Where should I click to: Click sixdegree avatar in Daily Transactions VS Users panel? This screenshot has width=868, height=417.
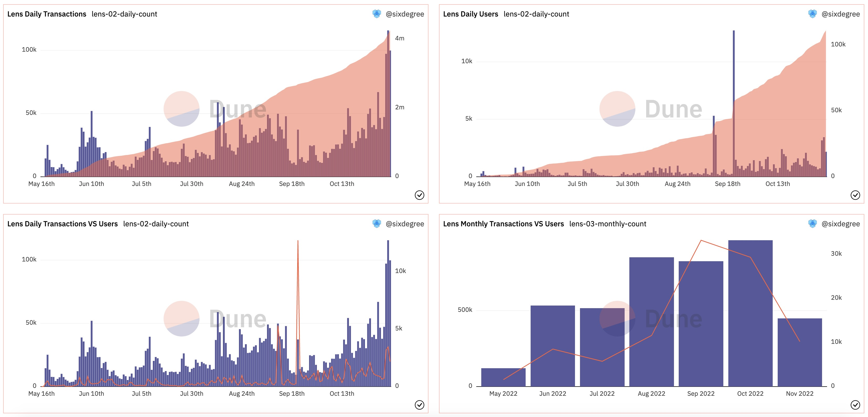(377, 223)
